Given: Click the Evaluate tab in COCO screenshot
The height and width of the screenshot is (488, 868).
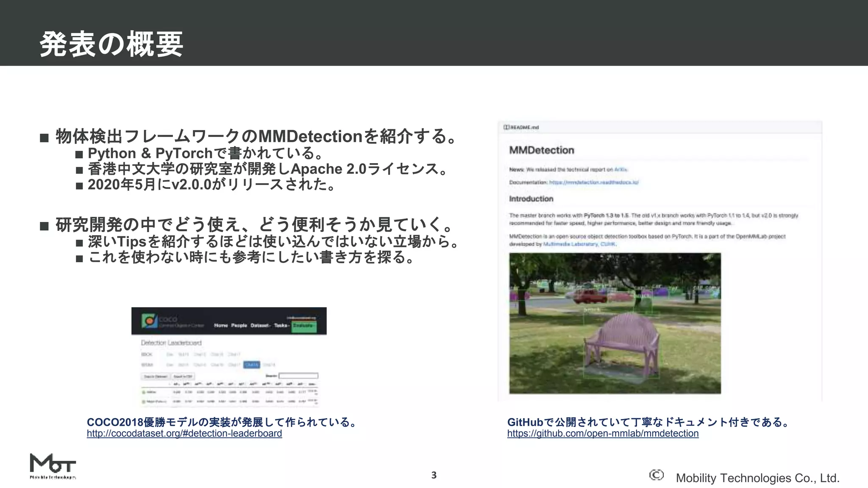Looking at the screenshot, I should coord(304,325).
